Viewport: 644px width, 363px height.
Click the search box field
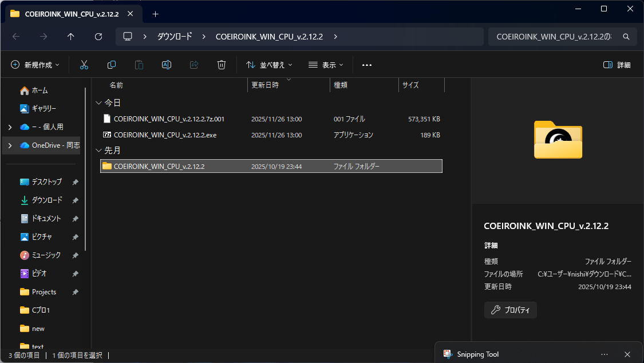(555, 37)
